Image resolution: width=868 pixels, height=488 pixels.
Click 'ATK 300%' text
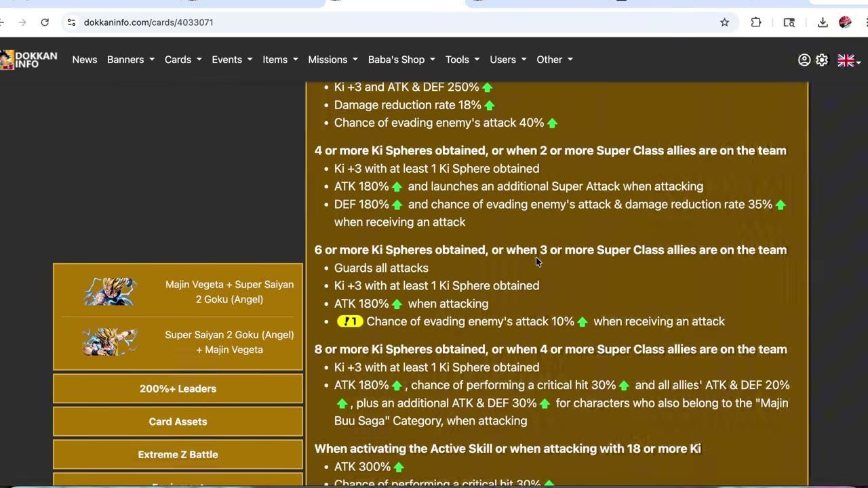click(x=362, y=467)
